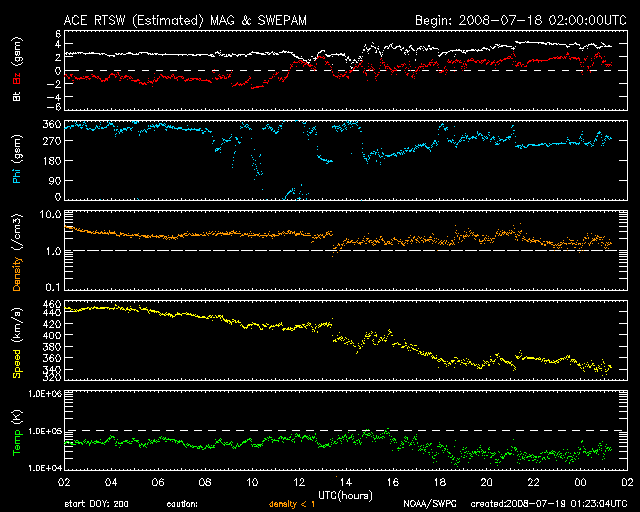
Task: Click the 16 hour tick label
Action: [x=393, y=483]
